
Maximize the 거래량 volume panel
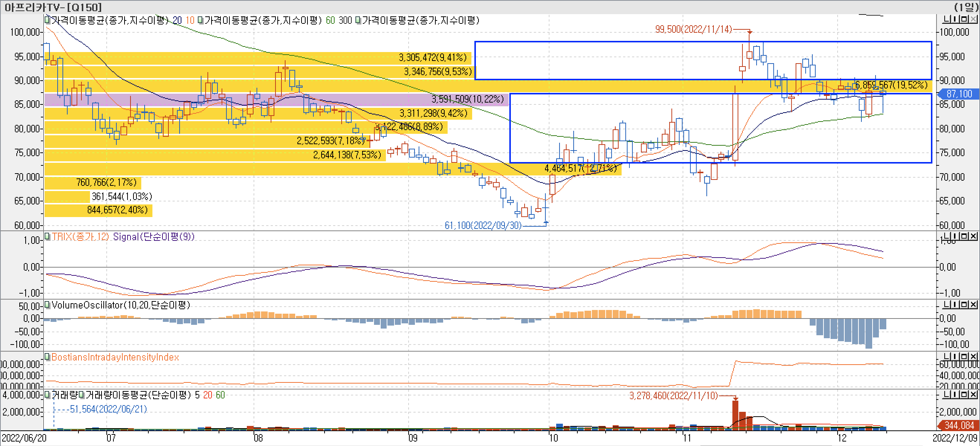point(964,394)
